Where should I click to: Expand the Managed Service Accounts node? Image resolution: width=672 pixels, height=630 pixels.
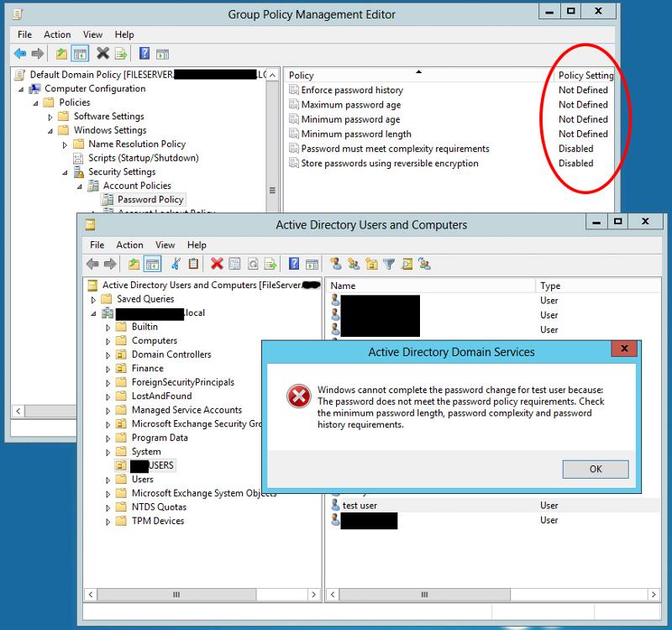tap(108, 411)
